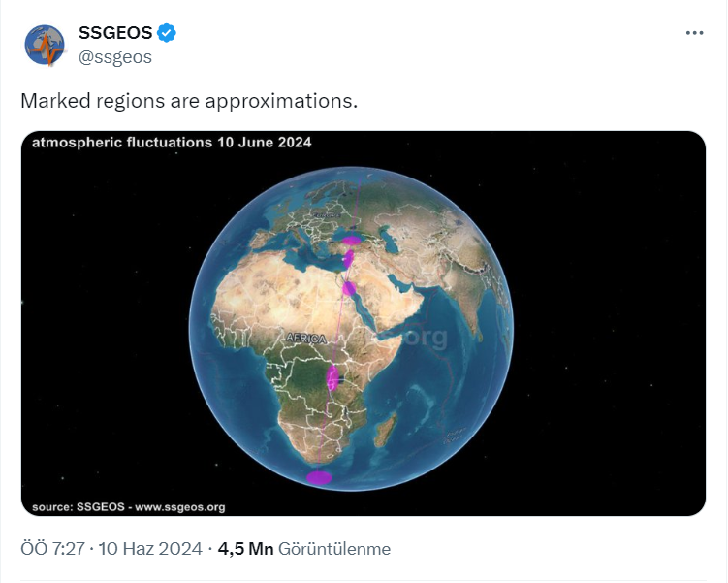728x583 pixels.
Task: Click the magenta marker in central Africa
Action: [333, 377]
